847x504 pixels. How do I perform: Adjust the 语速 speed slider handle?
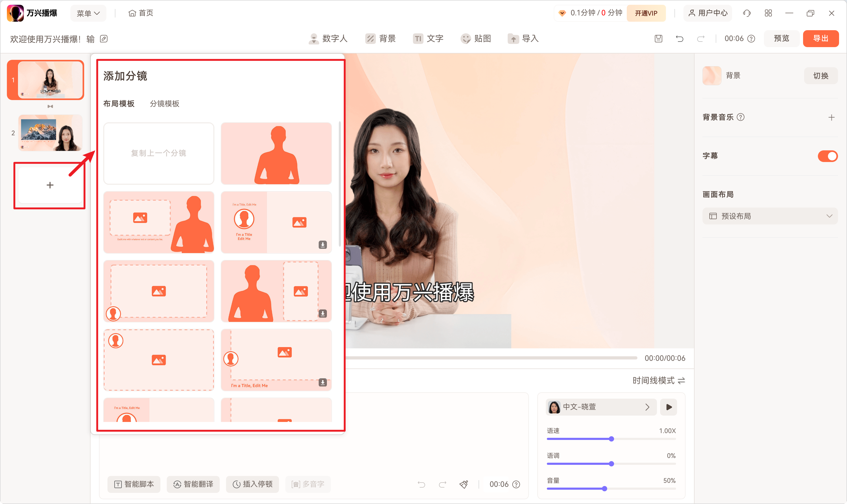coord(611,439)
